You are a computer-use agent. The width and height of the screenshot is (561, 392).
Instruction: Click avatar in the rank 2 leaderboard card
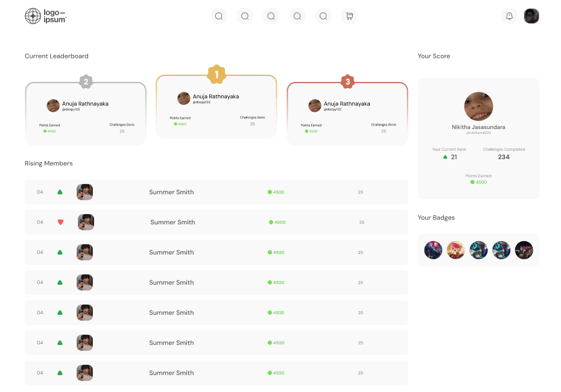(x=53, y=106)
